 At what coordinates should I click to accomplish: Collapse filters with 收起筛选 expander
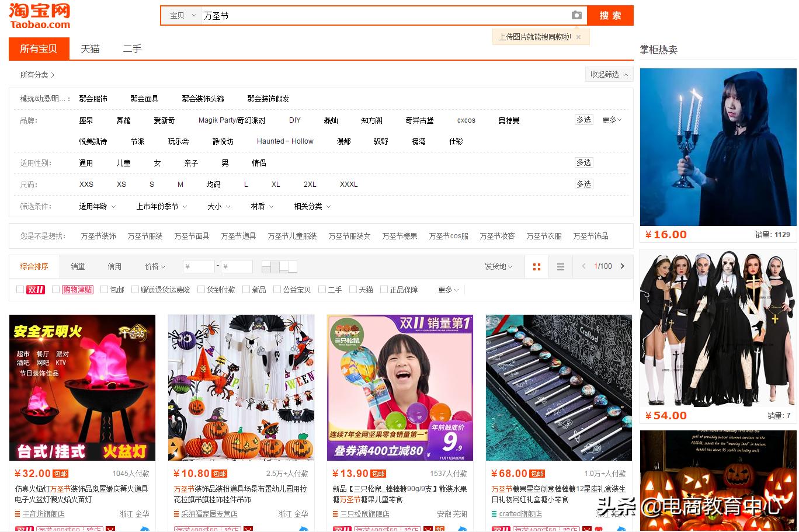coord(609,74)
